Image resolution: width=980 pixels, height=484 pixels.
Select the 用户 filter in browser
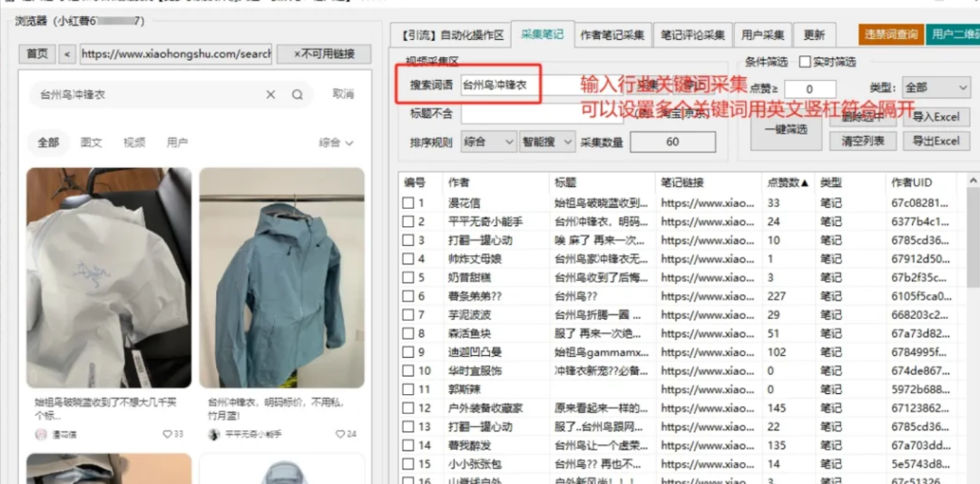click(178, 143)
